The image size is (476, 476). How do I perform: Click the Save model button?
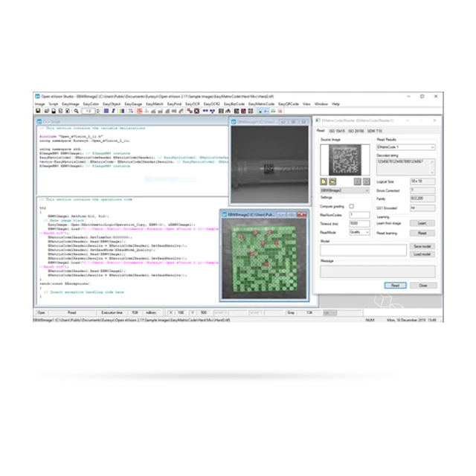point(422,246)
